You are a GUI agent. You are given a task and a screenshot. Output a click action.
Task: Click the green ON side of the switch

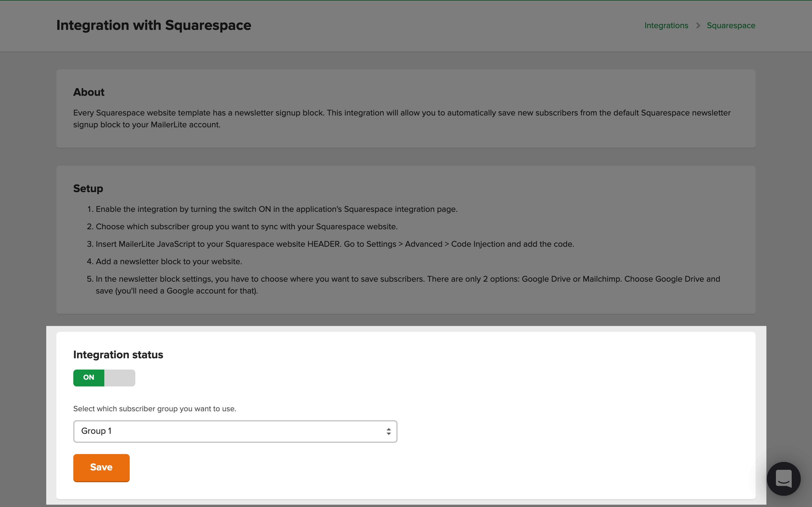click(x=89, y=377)
